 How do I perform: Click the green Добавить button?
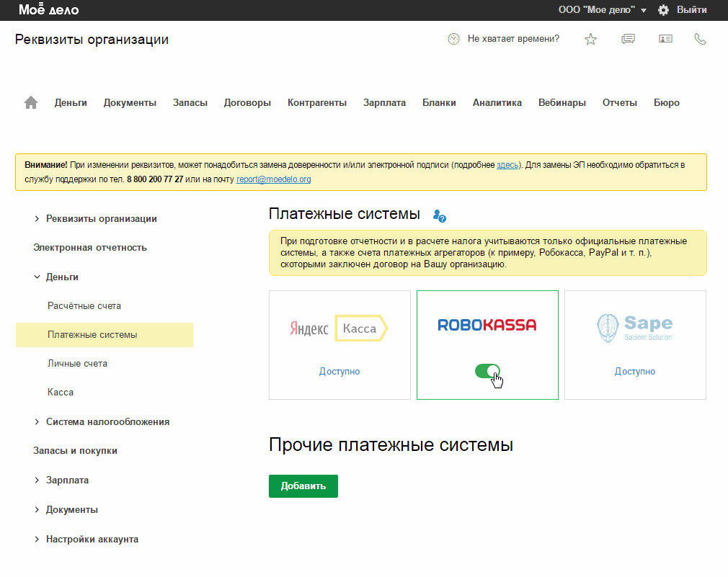[303, 486]
